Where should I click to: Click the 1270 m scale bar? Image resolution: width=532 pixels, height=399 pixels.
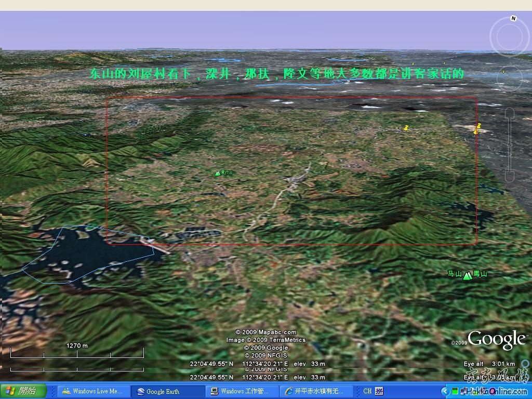click(x=77, y=352)
